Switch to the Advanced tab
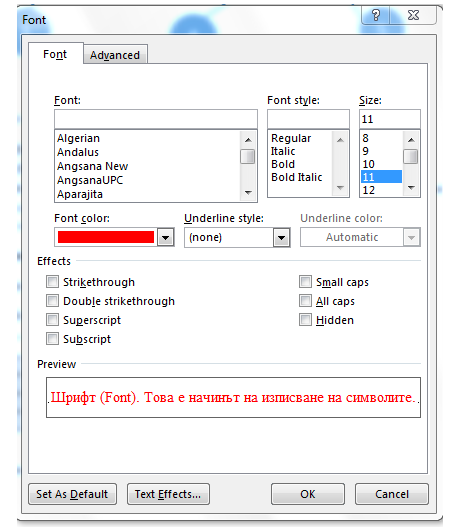Viewport: 458px width, 531px height. pyautogui.click(x=115, y=55)
